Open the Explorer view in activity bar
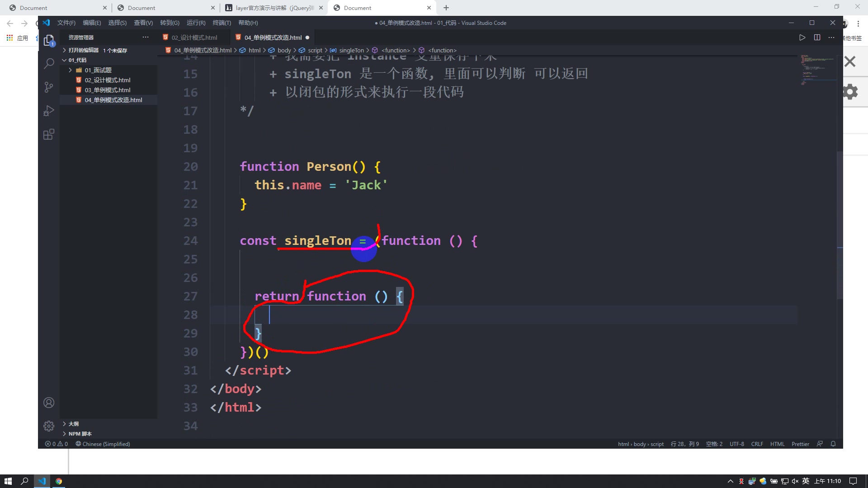Viewport: 868px width, 488px height. [x=49, y=40]
